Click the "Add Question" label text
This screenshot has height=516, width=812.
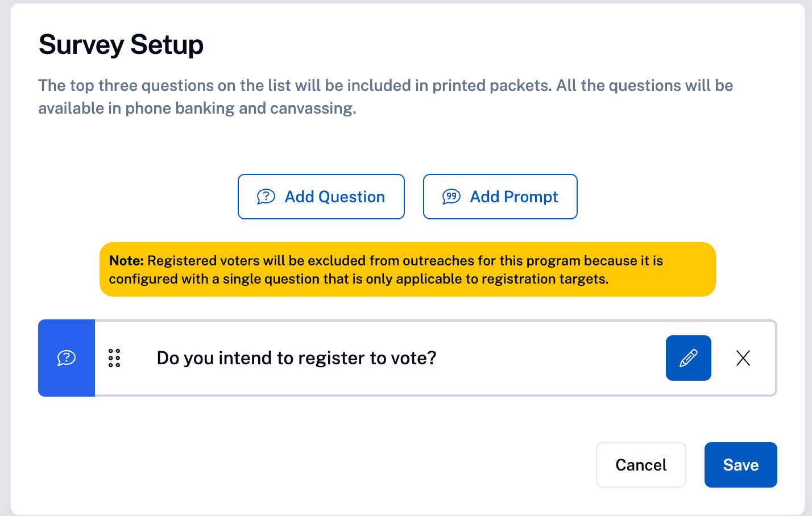[x=335, y=197]
